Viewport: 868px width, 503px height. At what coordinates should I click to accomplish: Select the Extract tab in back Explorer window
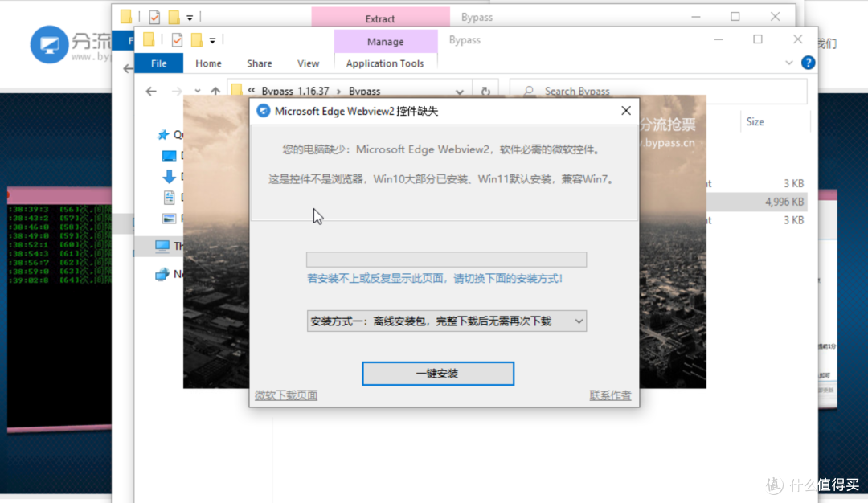380,18
